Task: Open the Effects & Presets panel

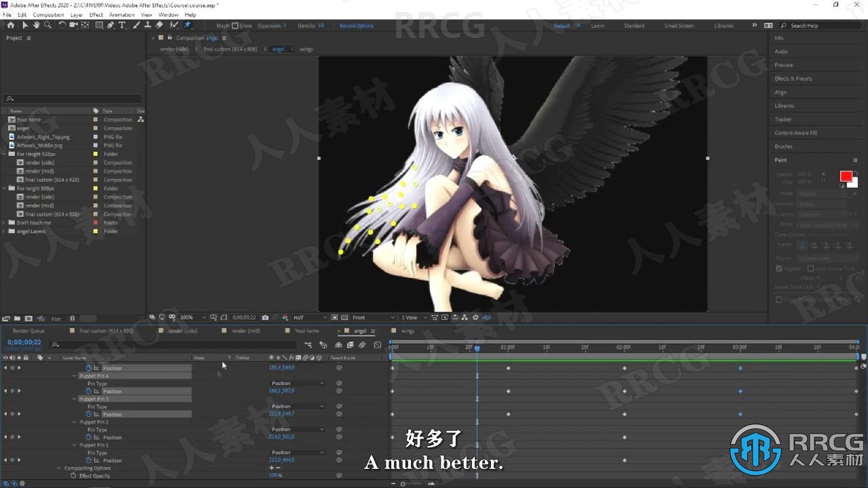Action: pyautogui.click(x=793, y=79)
